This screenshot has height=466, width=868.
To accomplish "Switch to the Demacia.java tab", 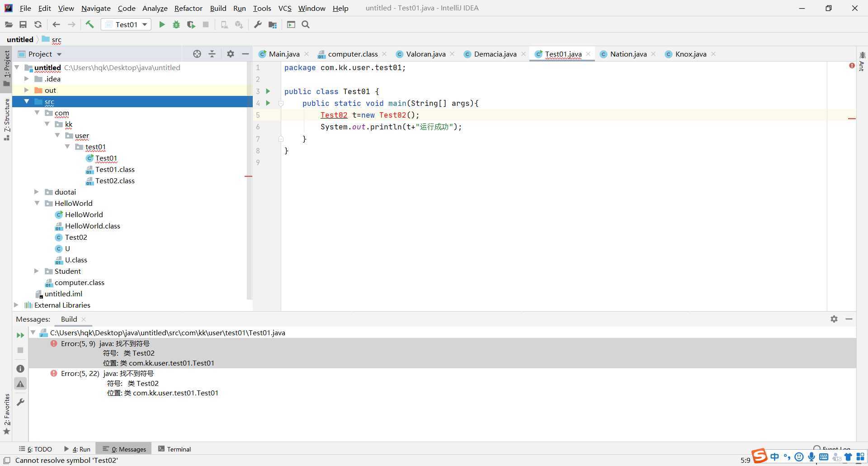I will [x=495, y=54].
